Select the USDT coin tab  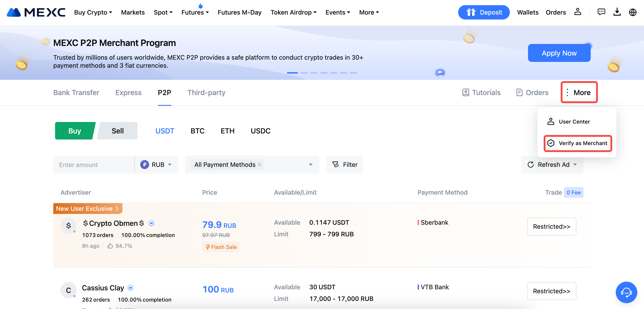pyautogui.click(x=165, y=131)
